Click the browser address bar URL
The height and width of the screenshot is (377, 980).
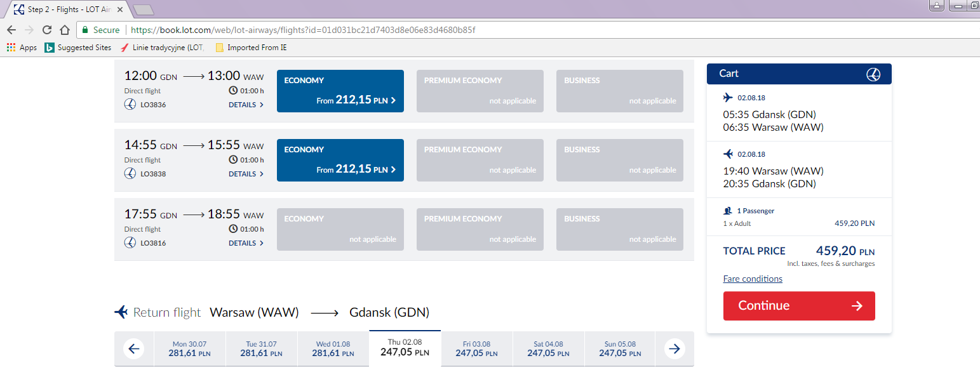click(302, 30)
